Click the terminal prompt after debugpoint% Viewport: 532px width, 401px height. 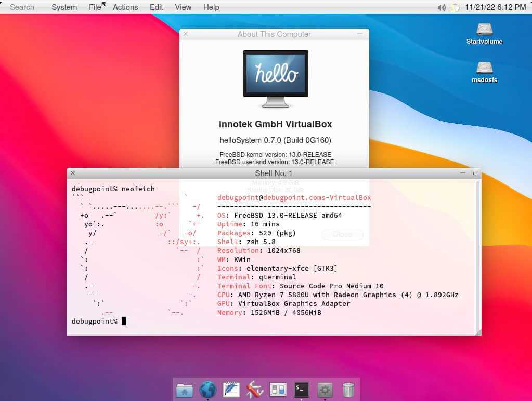click(123, 321)
